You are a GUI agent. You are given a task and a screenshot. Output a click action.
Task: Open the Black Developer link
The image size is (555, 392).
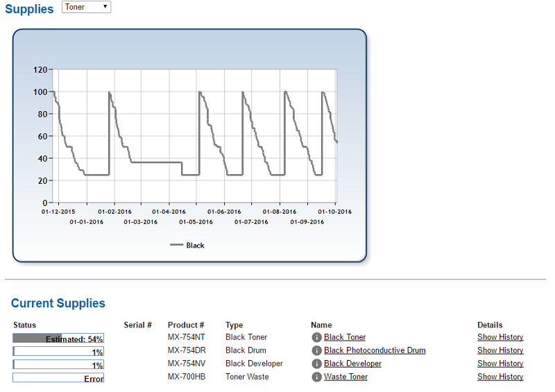352,364
